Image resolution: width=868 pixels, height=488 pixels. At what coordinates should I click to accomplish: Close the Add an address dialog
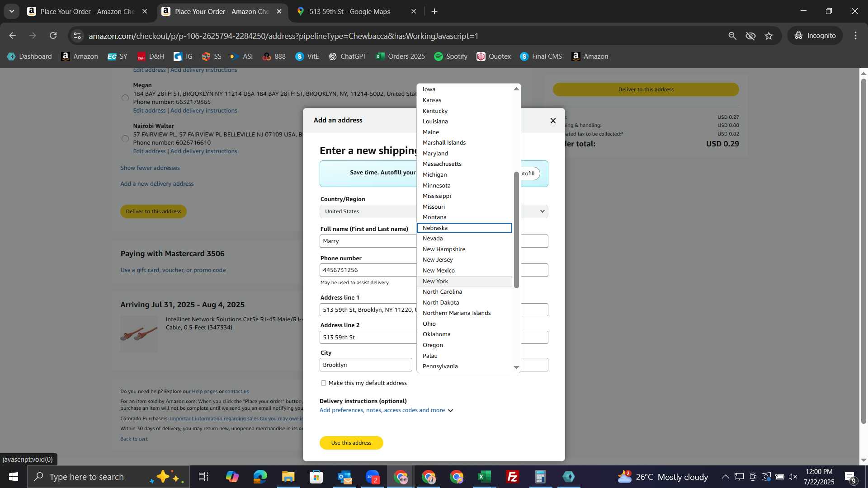point(553,121)
